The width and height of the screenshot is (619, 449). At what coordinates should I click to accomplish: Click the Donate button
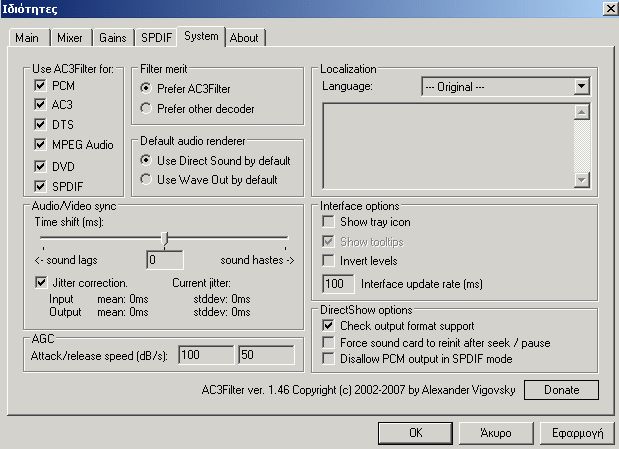click(561, 390)
